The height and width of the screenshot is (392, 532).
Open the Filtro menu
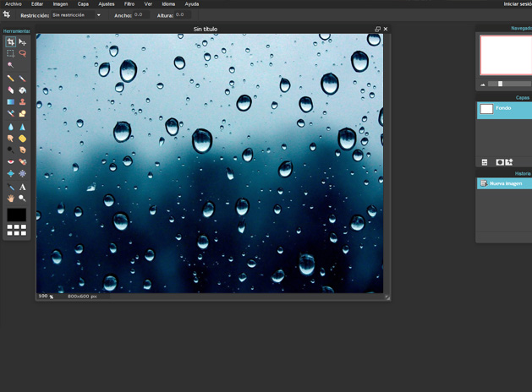point(129,4)
